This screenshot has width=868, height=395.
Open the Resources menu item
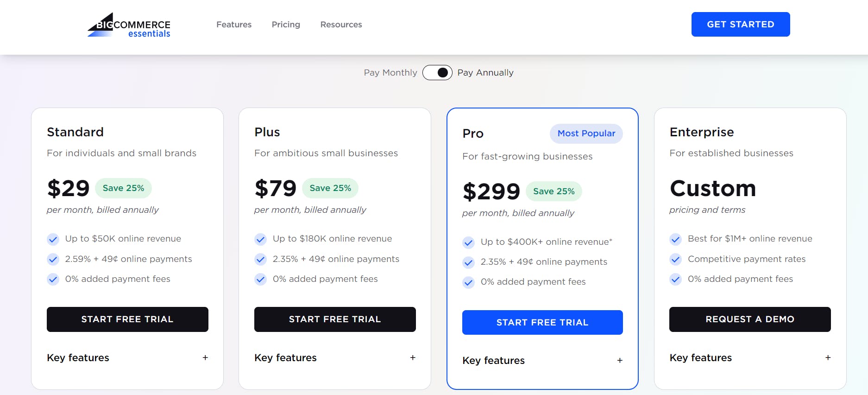click(341, 24)
